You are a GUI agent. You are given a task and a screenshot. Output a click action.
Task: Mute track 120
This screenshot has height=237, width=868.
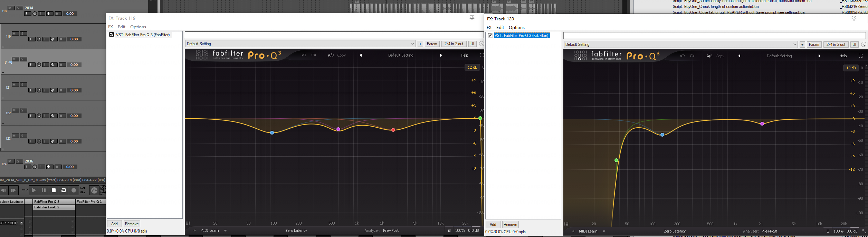click(15, 59)
